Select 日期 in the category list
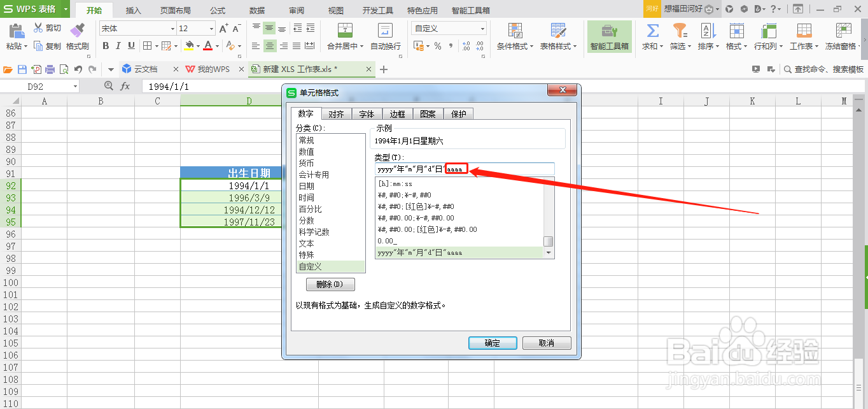868x409 pixels. [x=331, y=186]
